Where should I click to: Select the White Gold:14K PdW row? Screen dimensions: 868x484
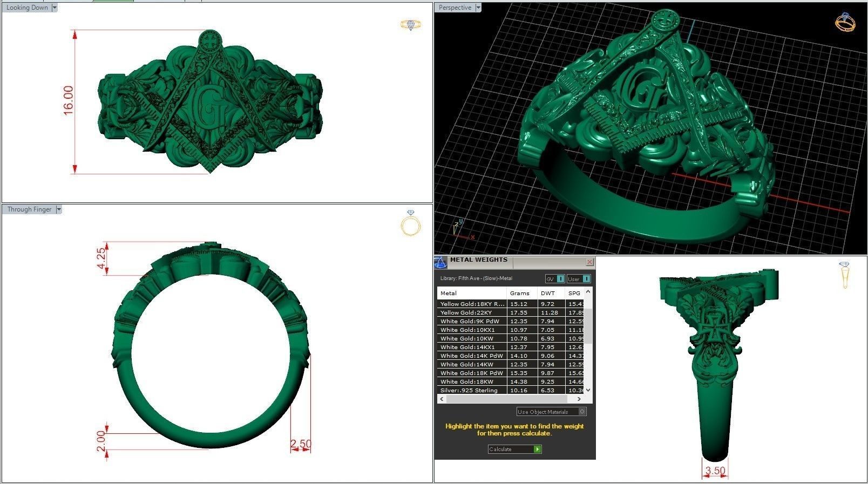pyautogui.click(x=511, y=356)
